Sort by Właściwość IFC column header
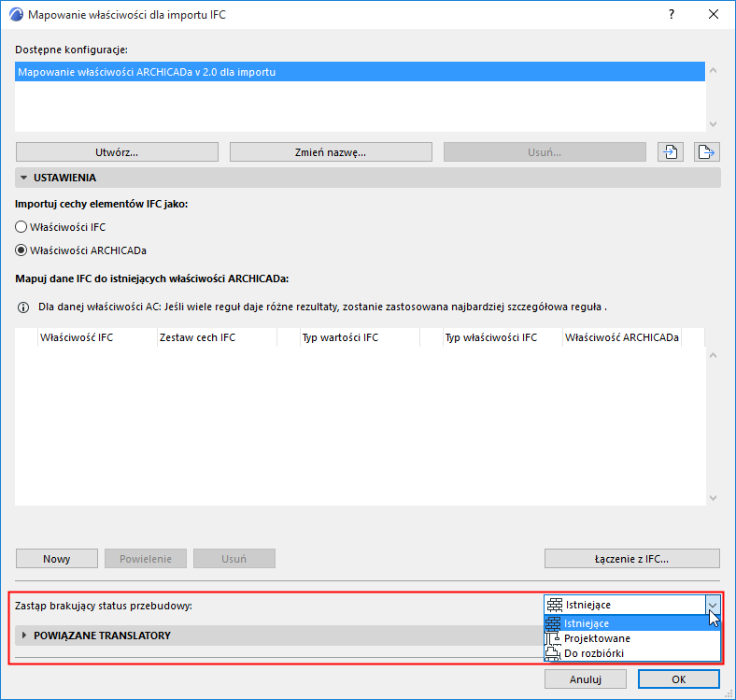 pos(97,337)
